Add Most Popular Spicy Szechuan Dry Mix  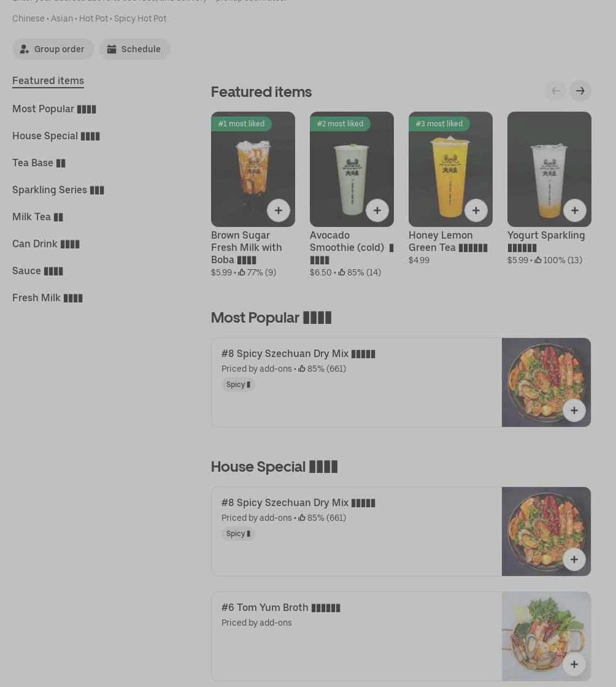click(x=574, y=410)
